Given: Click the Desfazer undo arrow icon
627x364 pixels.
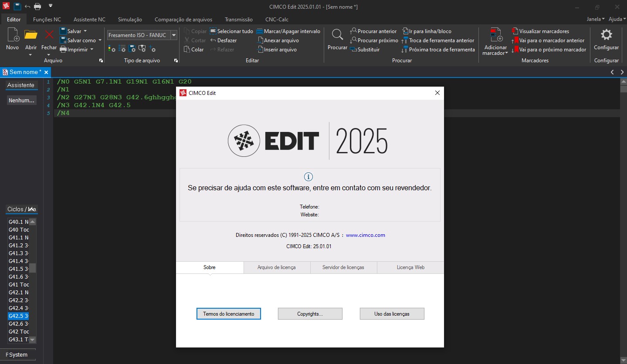Looking at the screenshot, I should coord(212,40).
